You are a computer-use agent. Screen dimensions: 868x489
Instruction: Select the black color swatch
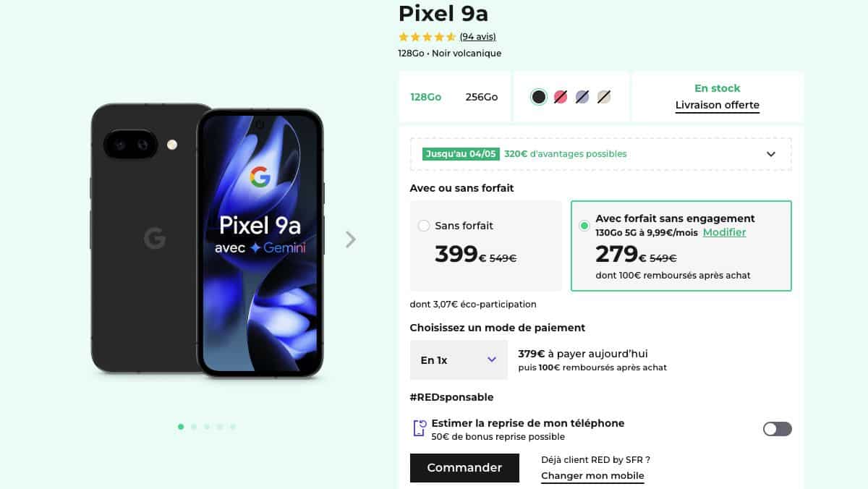(538, 97)
